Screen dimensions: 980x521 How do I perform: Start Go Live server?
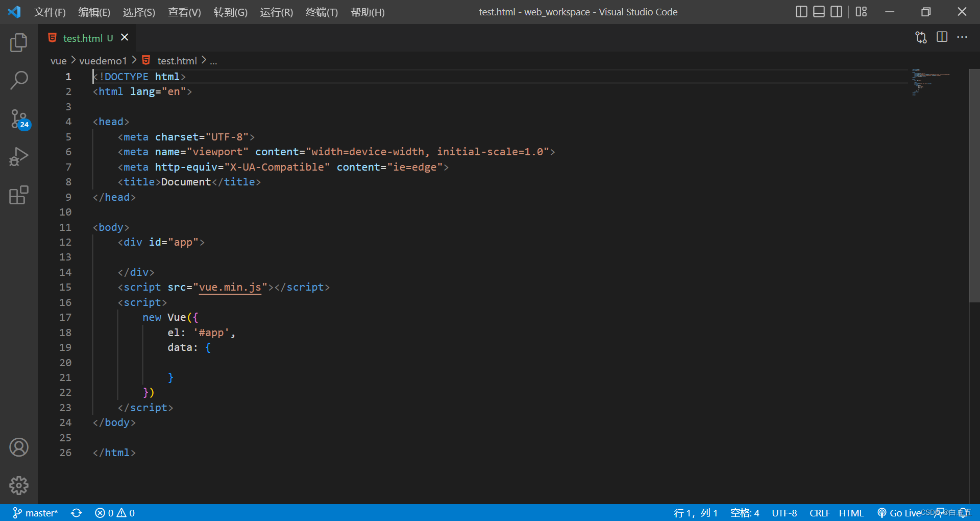click(x=899, y=513)
